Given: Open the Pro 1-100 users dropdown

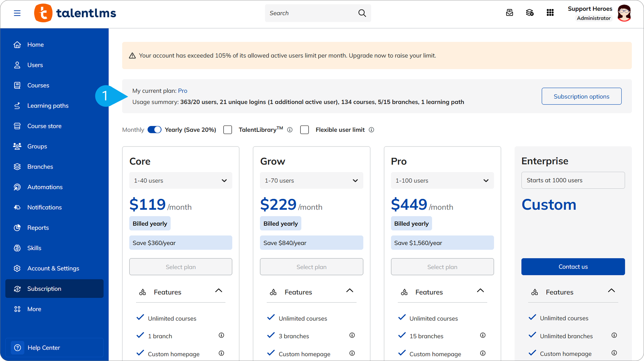Looking at the screenshot, I should pos(442,181).
